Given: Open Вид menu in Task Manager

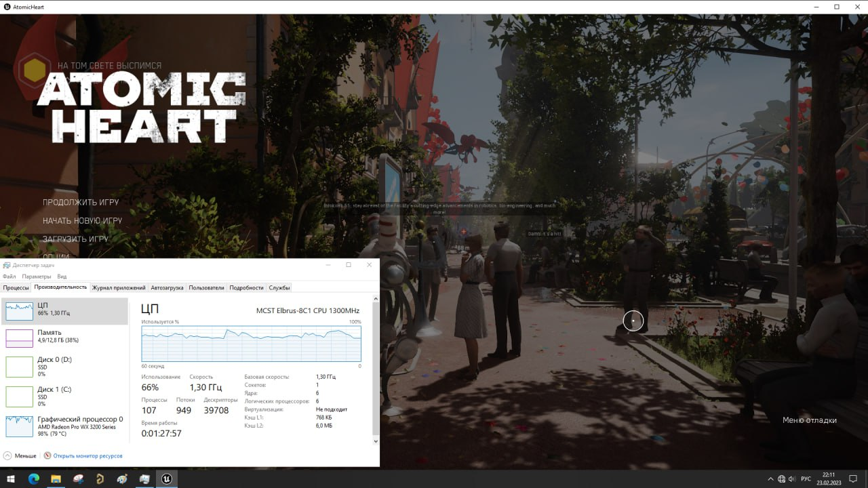Looking at the screenshot, I should click(62, 277).
